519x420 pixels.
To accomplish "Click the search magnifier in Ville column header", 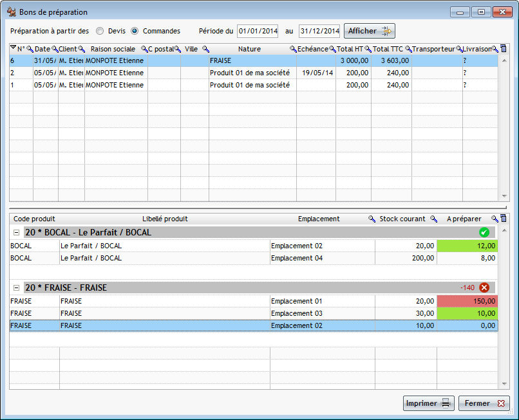I will tap(206, 49).
